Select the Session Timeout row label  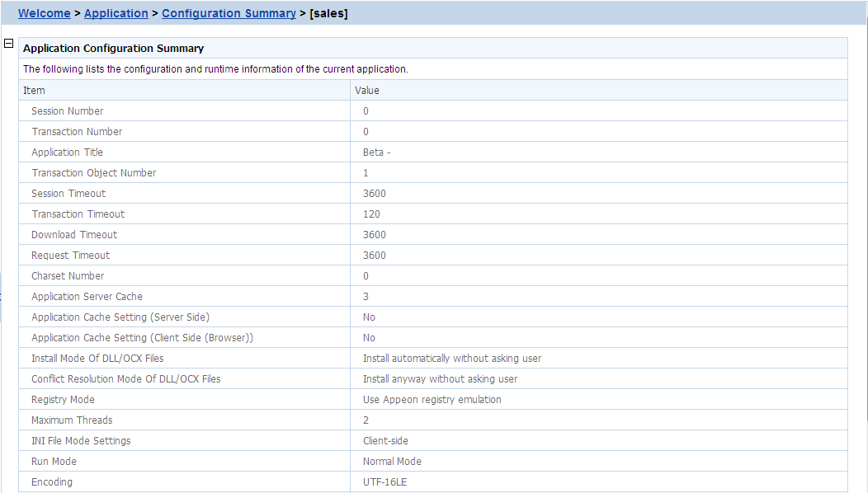[68, 193]
